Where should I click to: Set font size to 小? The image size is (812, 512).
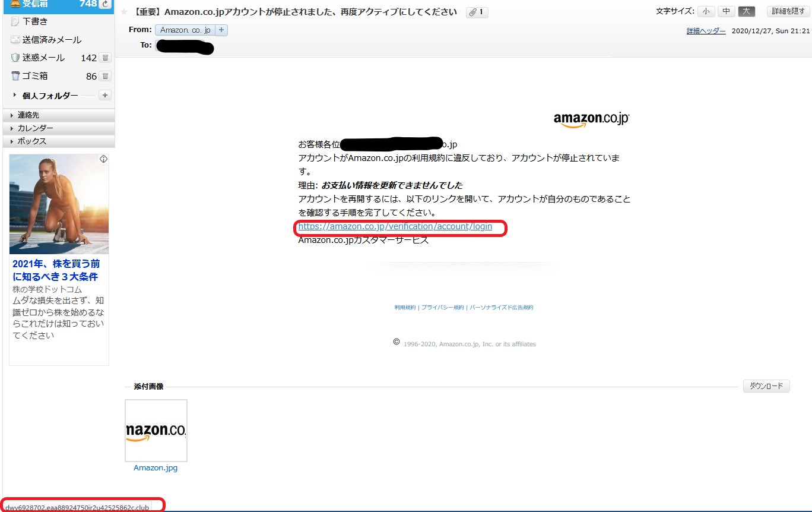pos(706,11)
